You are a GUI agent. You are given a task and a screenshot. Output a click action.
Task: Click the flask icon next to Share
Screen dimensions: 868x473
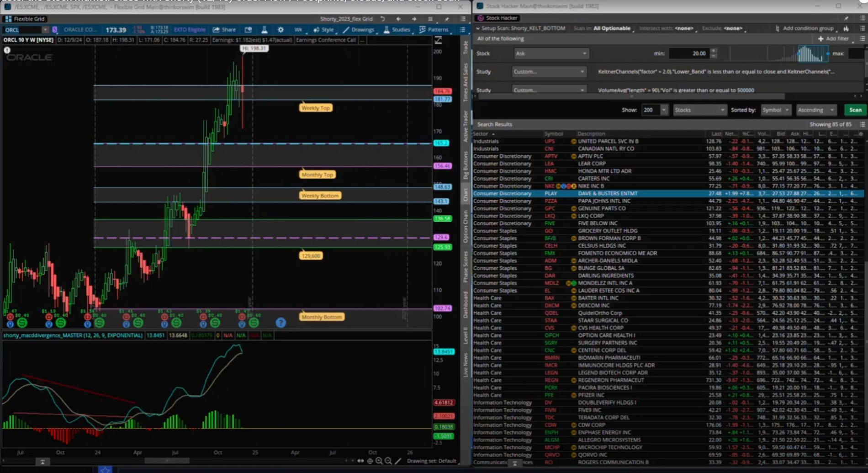pos(264,30)
